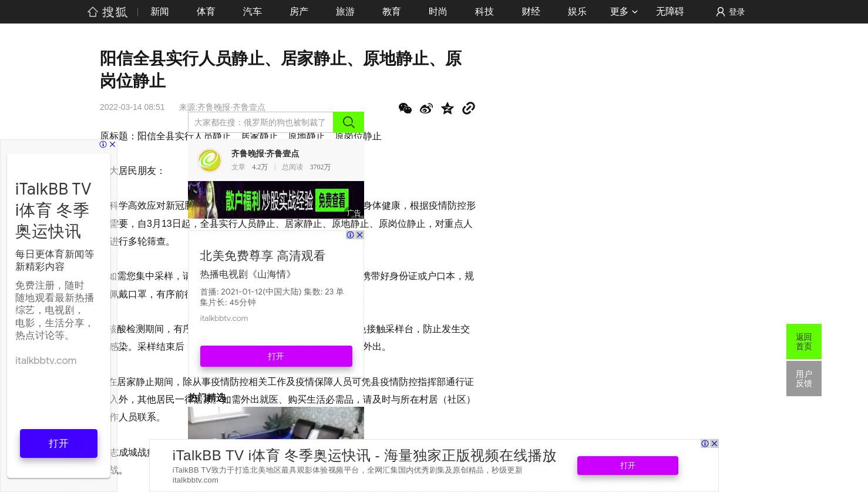Viewport: 868px width, 492px height.
Task: Open bottom banner iTalkBB TV headline
Action: point(364,456)
